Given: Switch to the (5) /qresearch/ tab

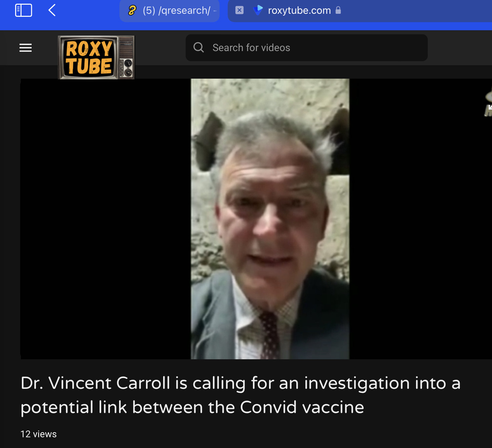Looking at the screenshot, I should (x=169, y=11).
